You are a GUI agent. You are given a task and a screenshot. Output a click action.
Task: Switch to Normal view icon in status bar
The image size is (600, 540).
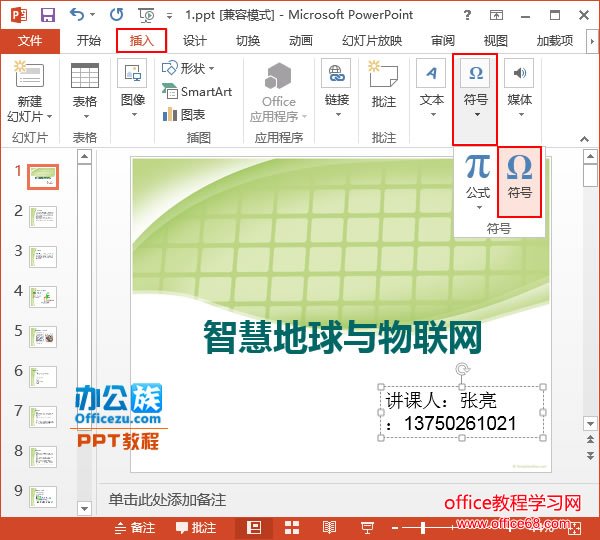click(x=254, y=528)
